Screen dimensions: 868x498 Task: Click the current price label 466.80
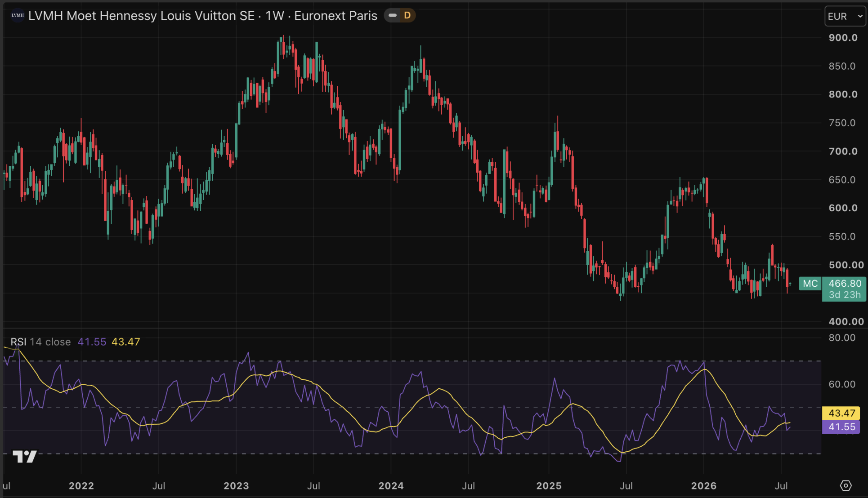pos(845,284)
